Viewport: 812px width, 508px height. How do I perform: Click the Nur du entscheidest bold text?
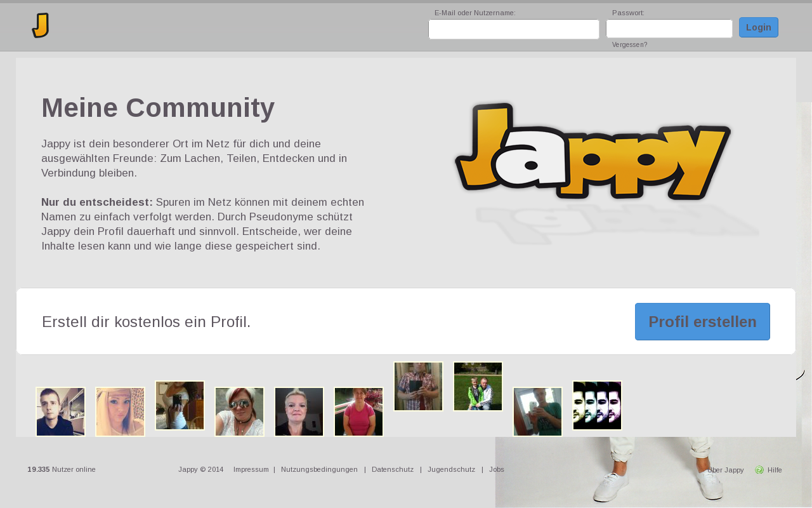tap(97, 202)
